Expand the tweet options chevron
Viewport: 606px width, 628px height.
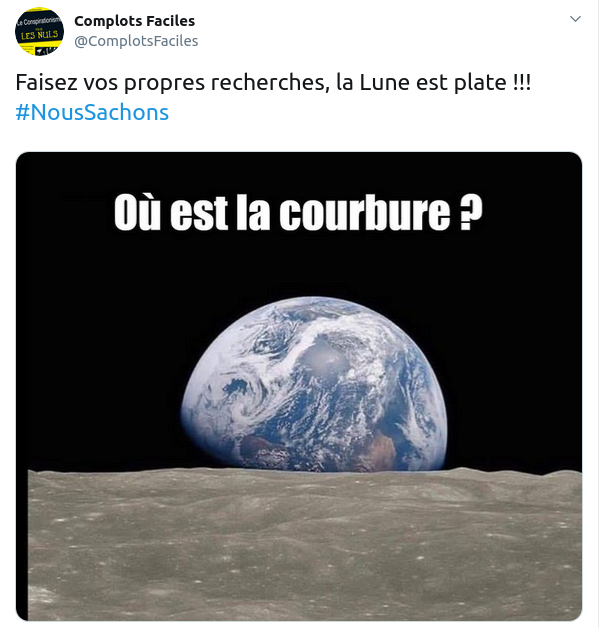[x=575, y=19]
